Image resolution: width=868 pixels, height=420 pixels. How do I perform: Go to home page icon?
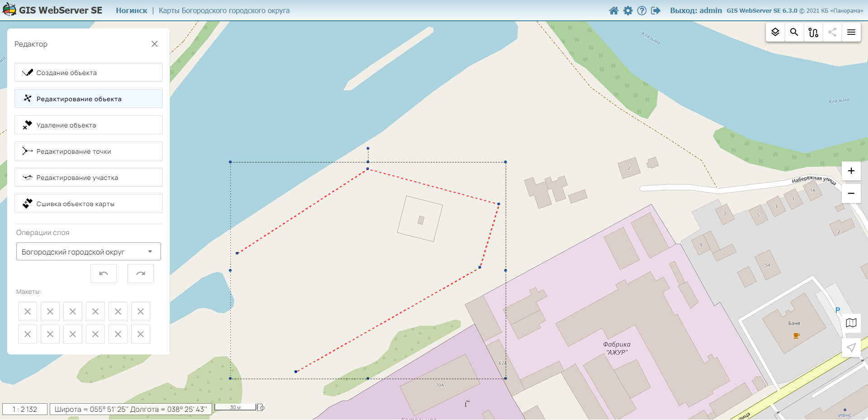click(613, 10)
